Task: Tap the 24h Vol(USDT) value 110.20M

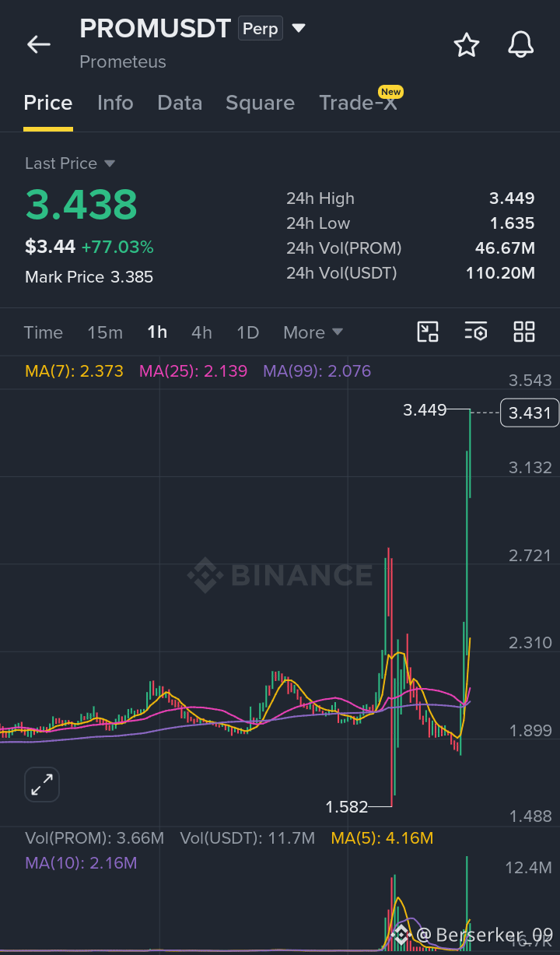Action: click(500, 273)
